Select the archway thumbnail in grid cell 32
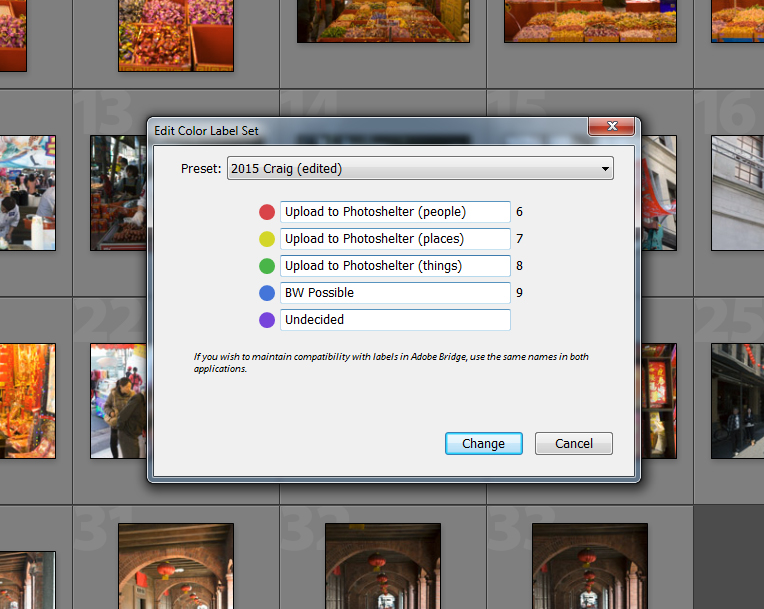 (x=383, y=566)
